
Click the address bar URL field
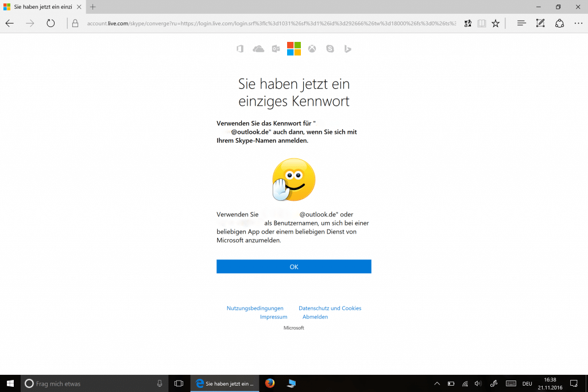tap(272, 23)
